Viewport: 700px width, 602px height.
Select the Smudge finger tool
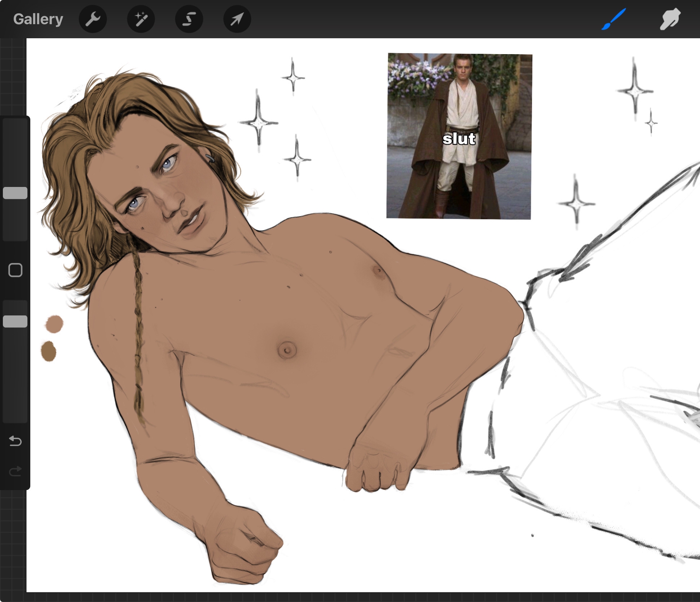tap(670, 19)
